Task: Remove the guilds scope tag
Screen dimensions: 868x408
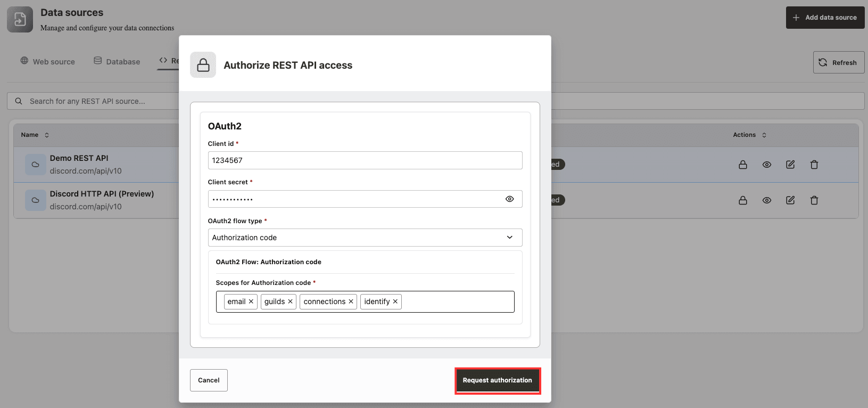Action: click(290, 301)
